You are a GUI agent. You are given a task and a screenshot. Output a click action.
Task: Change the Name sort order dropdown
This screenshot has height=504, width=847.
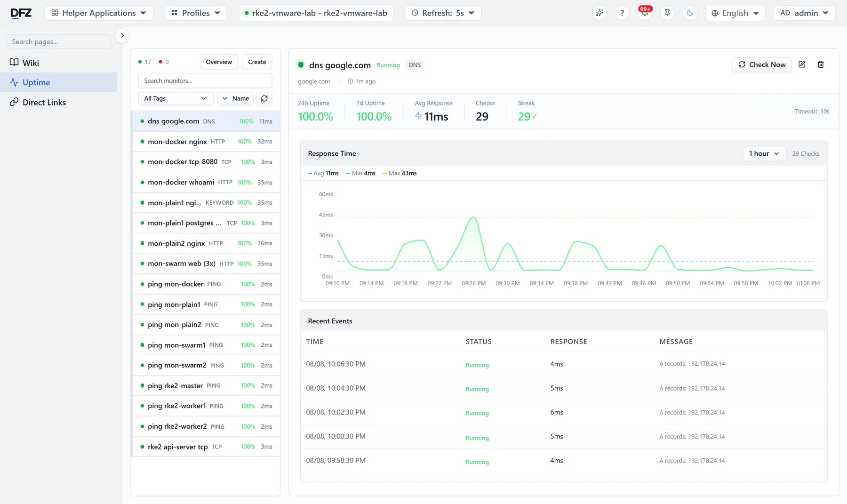tap(235, 98)
